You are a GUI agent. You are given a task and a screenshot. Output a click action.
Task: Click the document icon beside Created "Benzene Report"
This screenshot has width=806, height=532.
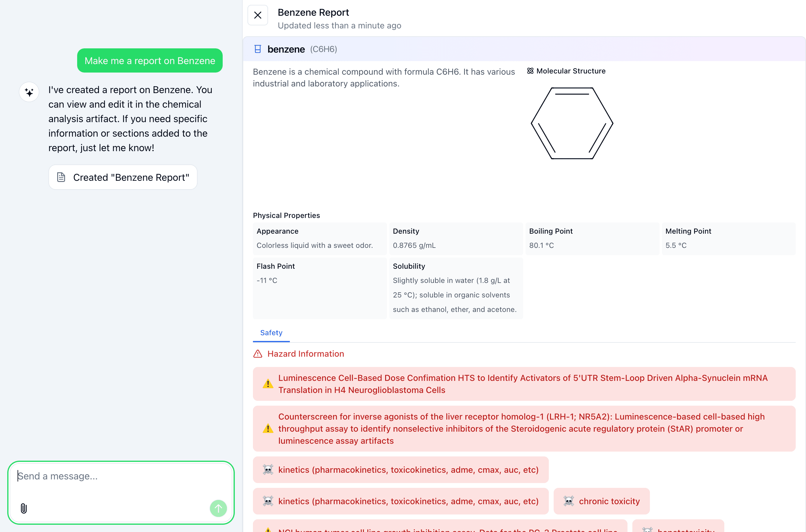pos(61,177)
